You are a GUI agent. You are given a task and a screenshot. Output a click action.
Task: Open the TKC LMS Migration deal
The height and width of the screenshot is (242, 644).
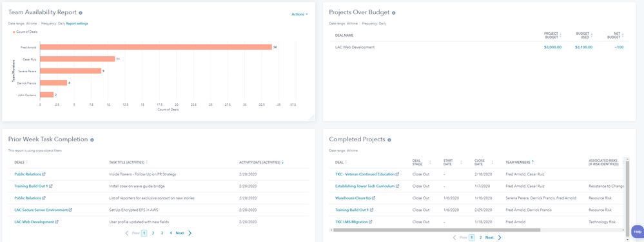pos(351,222)
